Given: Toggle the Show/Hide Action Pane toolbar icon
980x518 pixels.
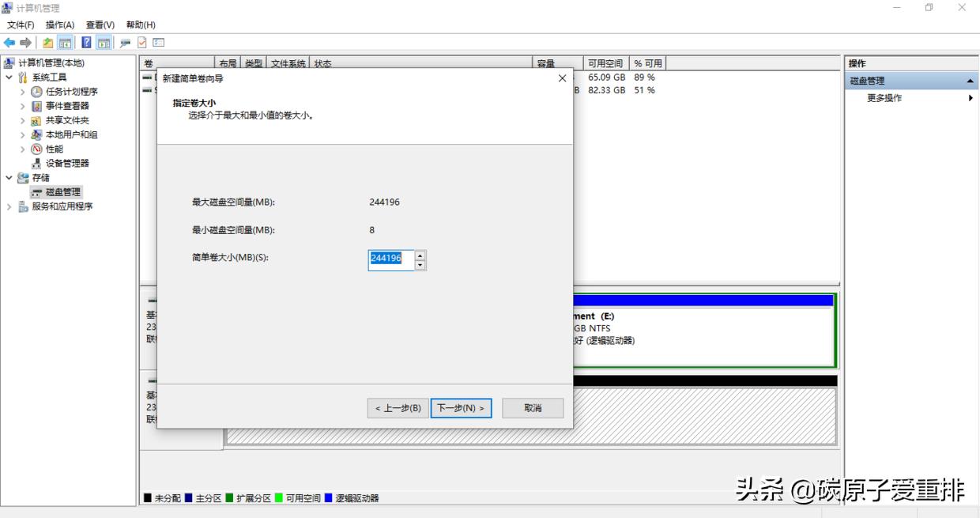Looking at the screenshot, I should (x=104, y=43).
